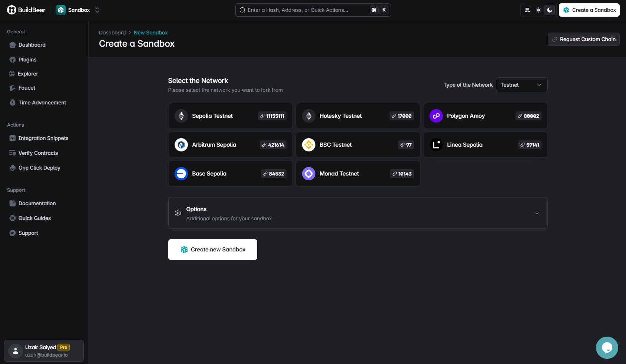Select the system theme monitor icon
This screenshot has height=364, width=626.
pyautogui.click(x=527, y=10)
